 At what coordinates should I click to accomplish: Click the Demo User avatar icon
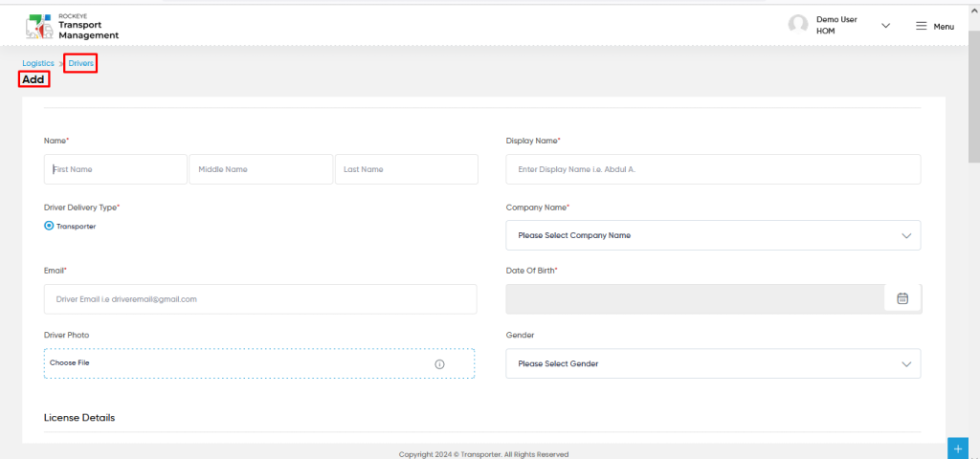[797, 25]
